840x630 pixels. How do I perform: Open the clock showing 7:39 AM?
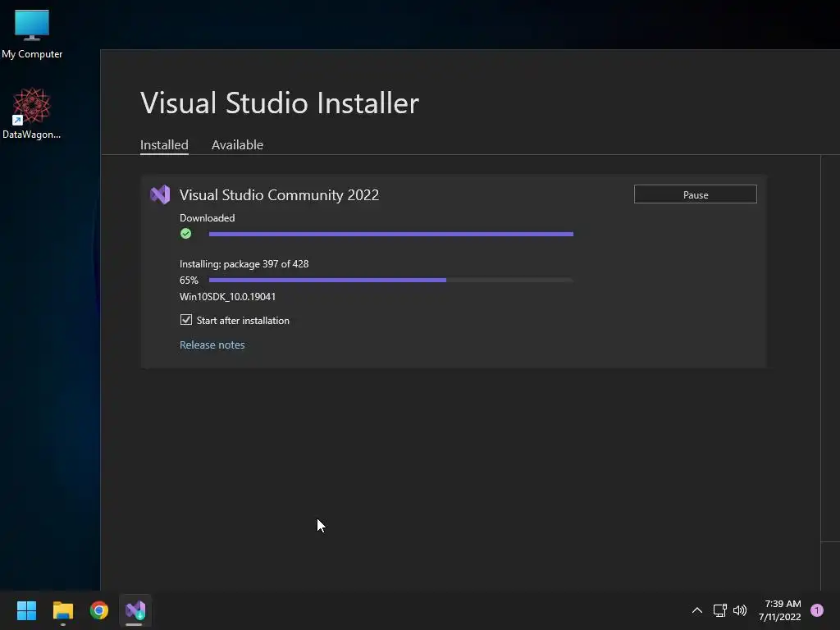point(780,610)
